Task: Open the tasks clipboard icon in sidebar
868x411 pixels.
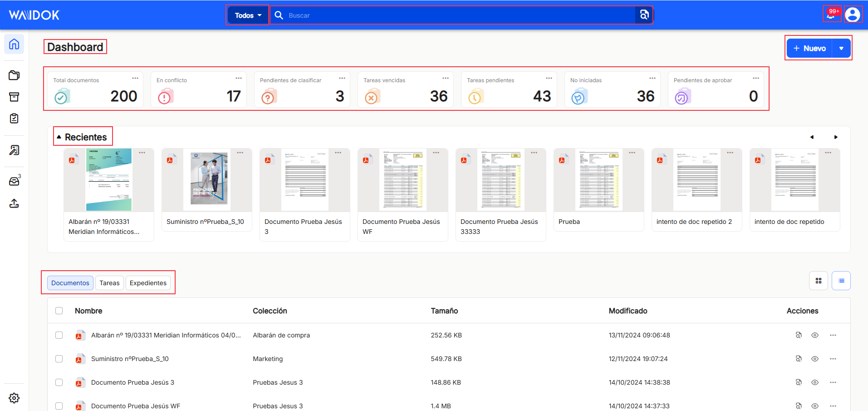Action: coord(14,118)
